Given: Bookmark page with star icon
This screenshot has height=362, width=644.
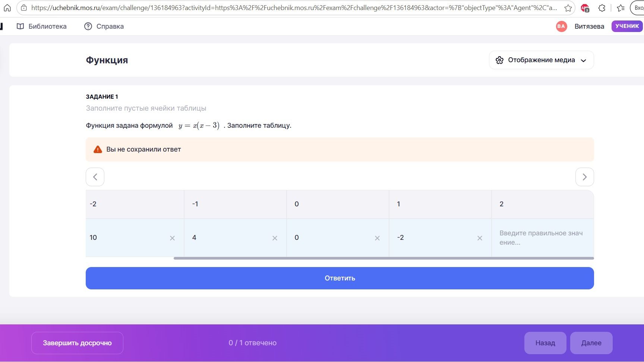Looking at the screenshot, I should point(568,8).
